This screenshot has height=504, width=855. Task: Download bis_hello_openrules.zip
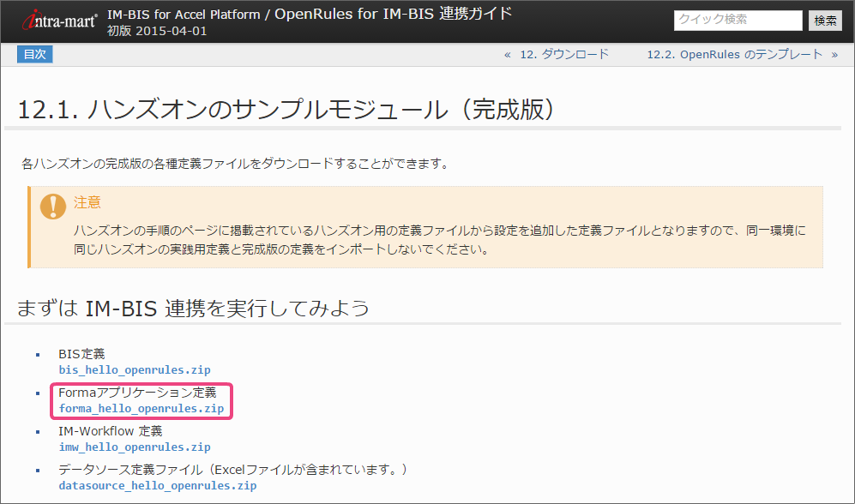[135, 370]
